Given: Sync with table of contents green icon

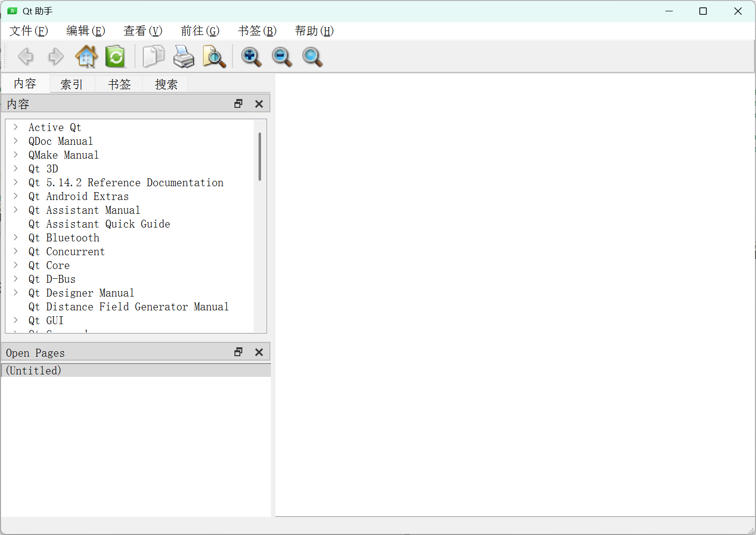Looking at the screenshot, I should pyautogui.click(x=115, y=57).
